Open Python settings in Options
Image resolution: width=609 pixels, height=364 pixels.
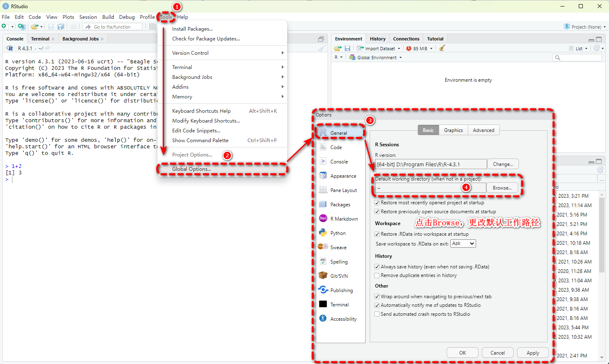(340, 233)
